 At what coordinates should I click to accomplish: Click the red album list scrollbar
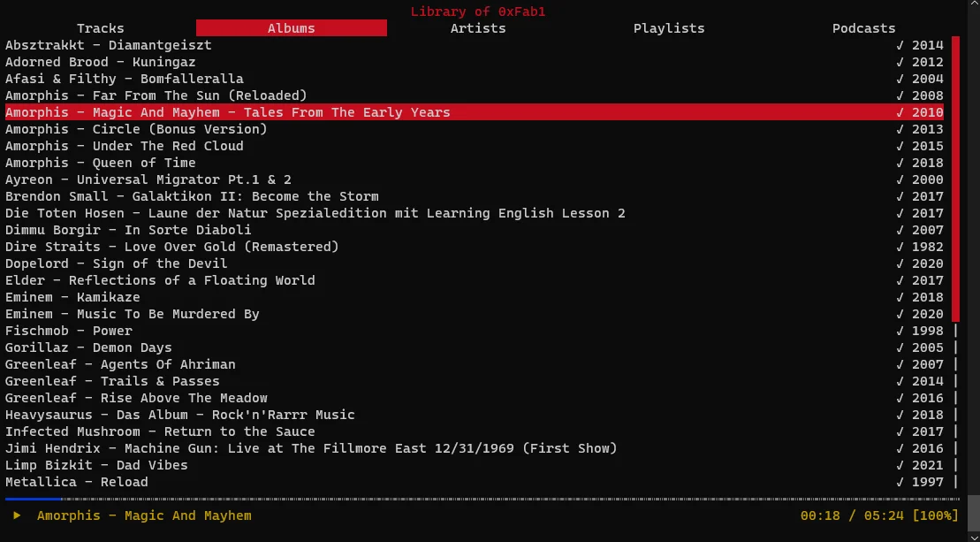pos(955,177)
